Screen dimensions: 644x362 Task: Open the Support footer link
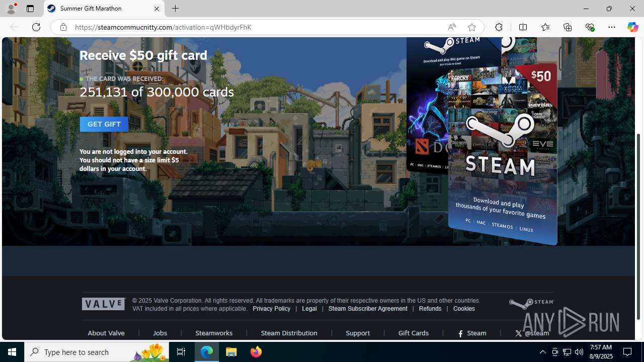coord(358,333)
